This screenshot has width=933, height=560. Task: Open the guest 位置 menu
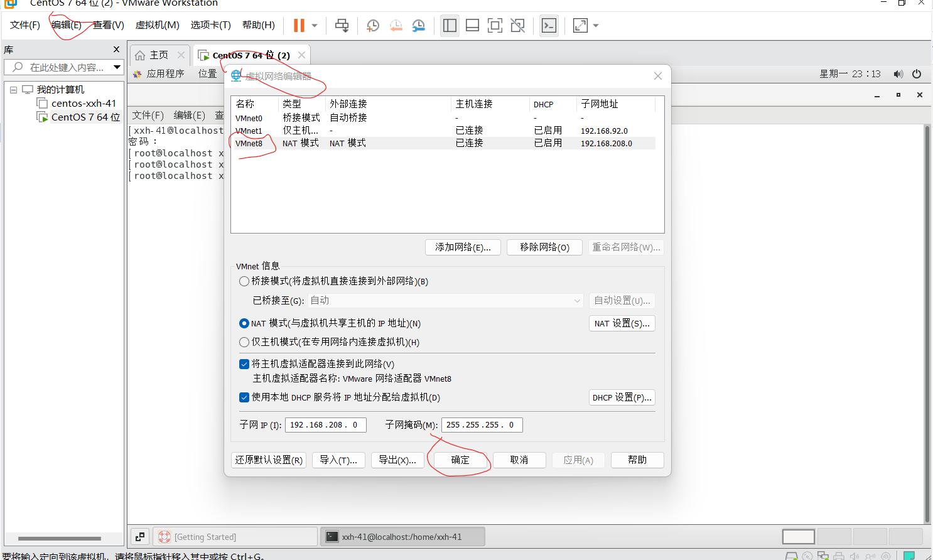208,74
